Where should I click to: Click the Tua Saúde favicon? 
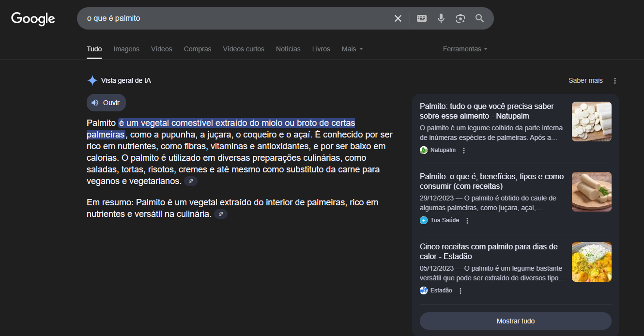coord(424,220)
